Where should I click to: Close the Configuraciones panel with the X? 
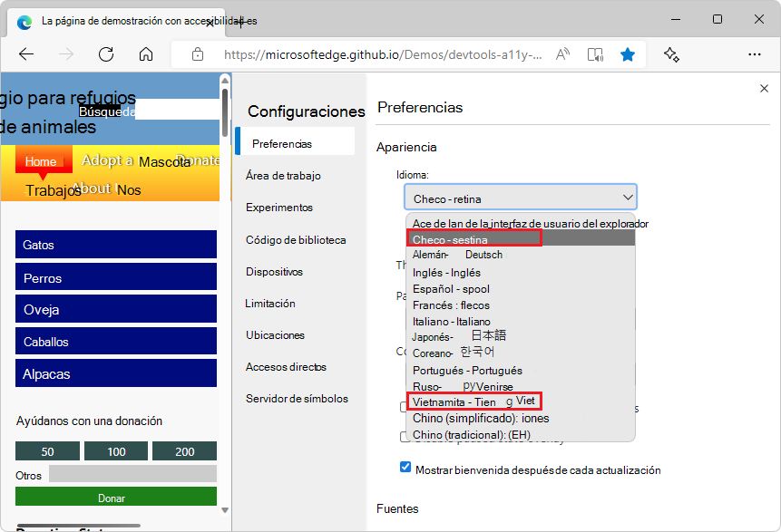coord(765,88)
